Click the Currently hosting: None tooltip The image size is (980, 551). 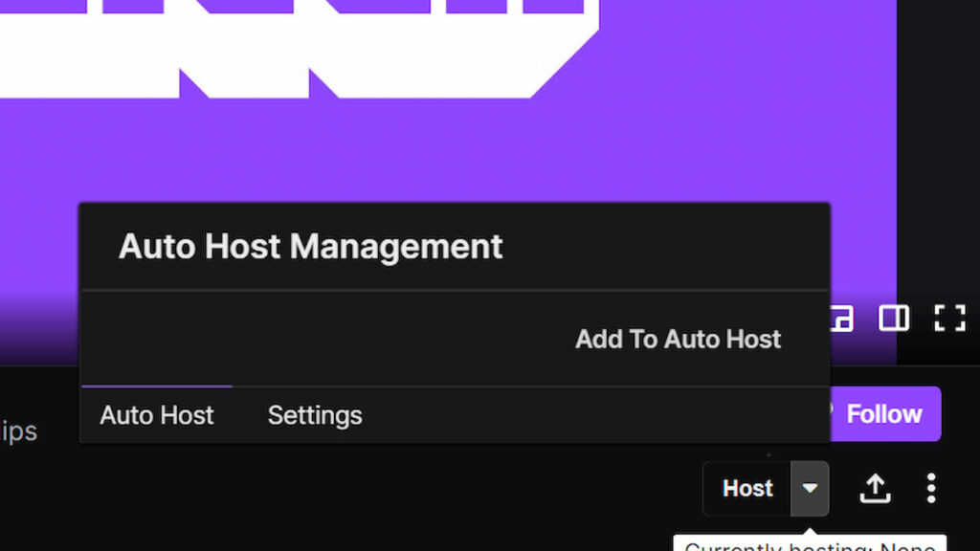point(811,545)
